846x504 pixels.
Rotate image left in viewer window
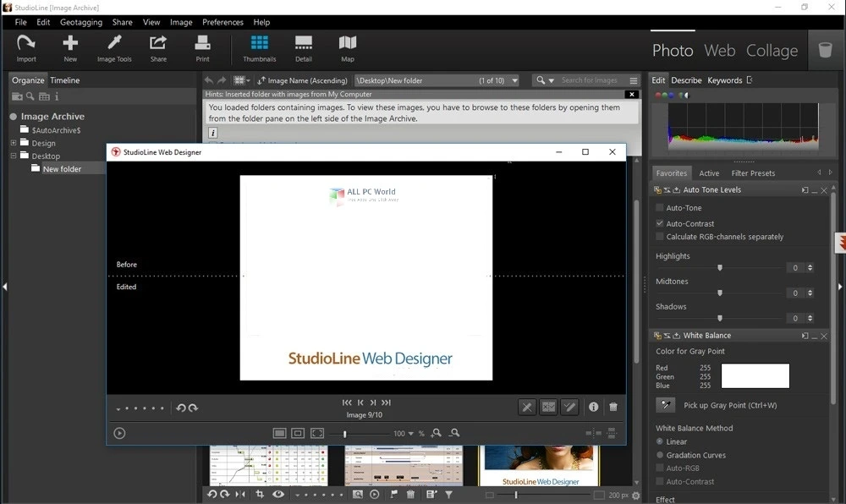[181, 408]
